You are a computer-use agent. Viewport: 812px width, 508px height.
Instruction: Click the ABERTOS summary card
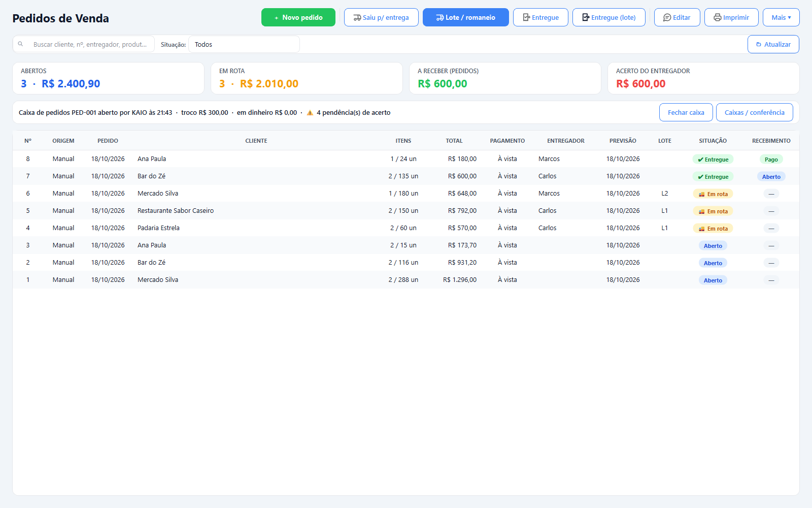point(108,78)
